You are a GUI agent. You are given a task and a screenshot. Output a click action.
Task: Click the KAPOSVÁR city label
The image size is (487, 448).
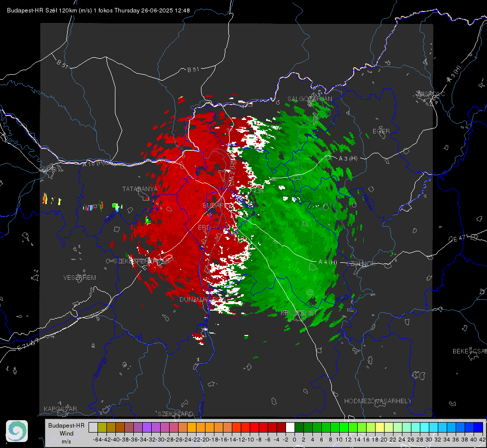pos(60,409)
